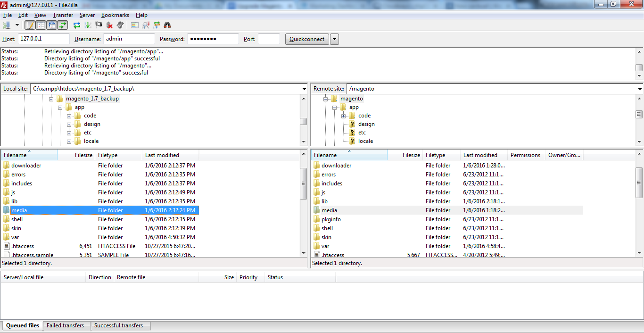Expand the local locale tree node

tap(69, 142)
